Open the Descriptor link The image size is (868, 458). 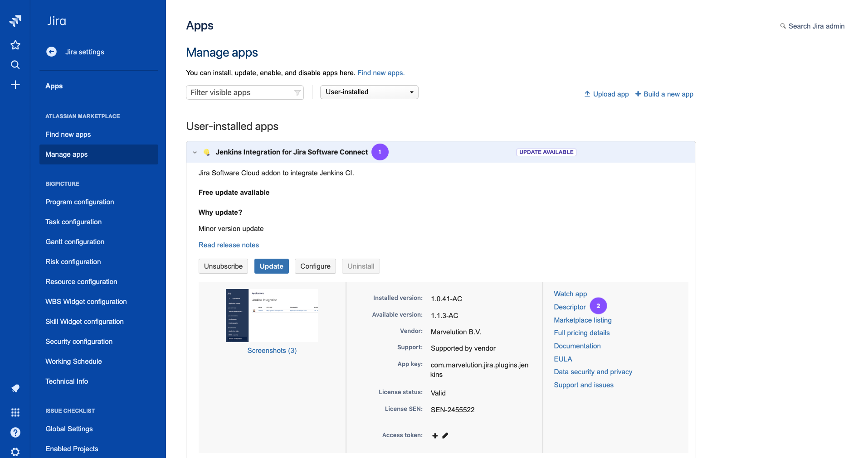pyautogui.click(x=570, y=307)
